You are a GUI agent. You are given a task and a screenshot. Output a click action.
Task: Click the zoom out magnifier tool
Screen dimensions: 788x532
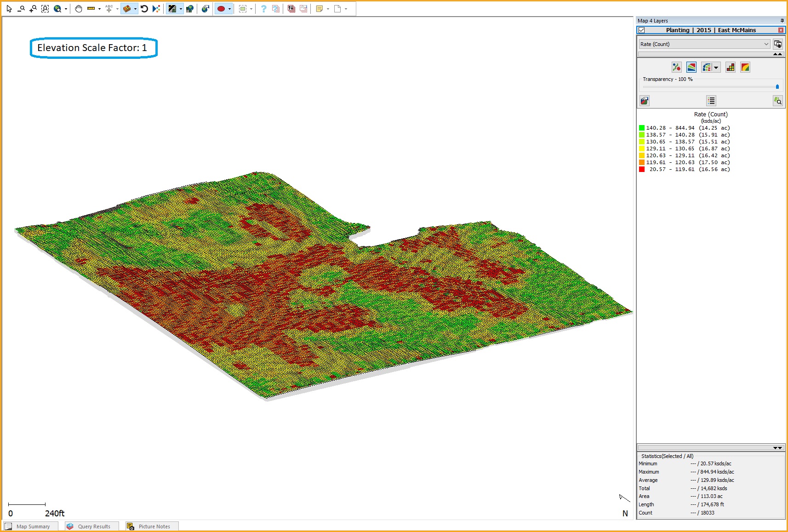(x=21, y=9)
